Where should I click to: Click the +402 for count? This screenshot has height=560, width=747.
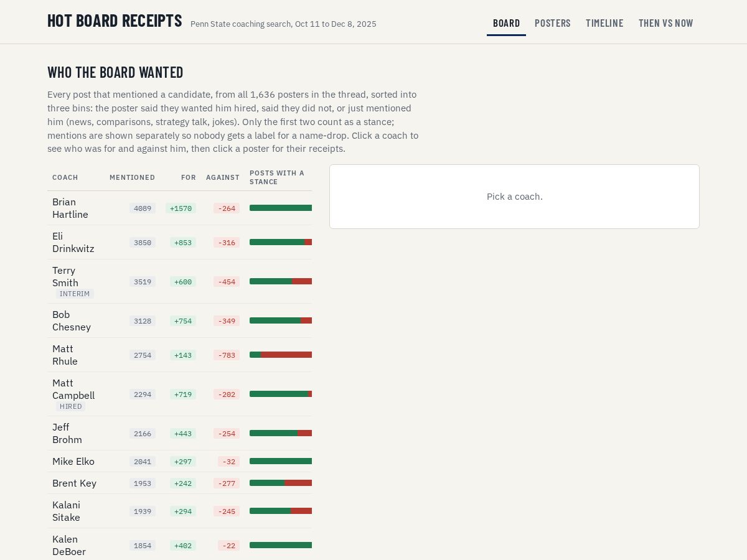183,546
